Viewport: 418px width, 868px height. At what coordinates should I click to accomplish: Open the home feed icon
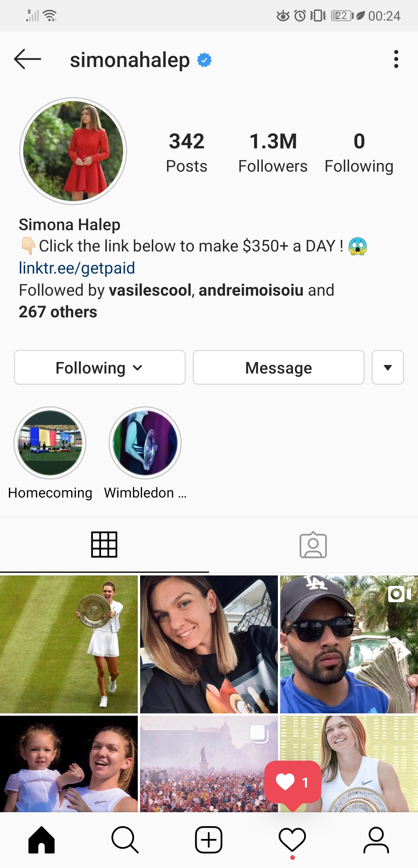pyautogui.click(x=41, y=840)
